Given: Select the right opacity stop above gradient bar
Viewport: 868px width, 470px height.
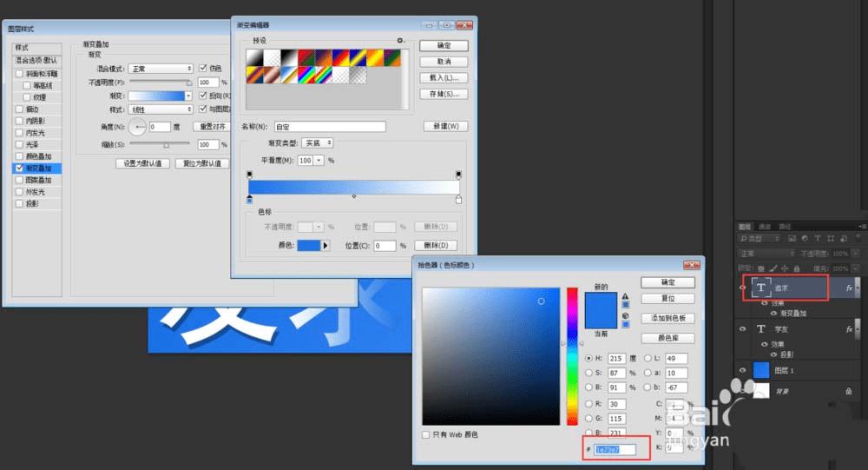Looking at the screenshot, I should [458, 175].
